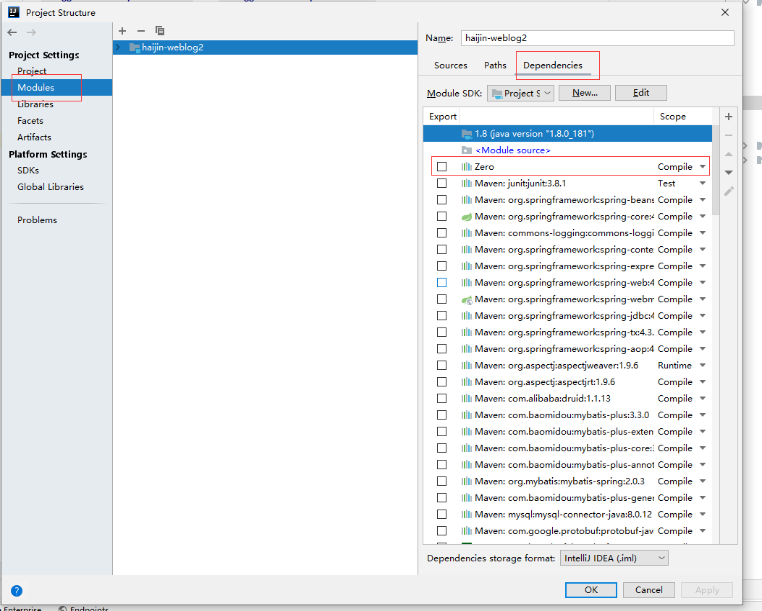
Task: Click the edit pencil icon beside table
Action: [x=728, y=192]
